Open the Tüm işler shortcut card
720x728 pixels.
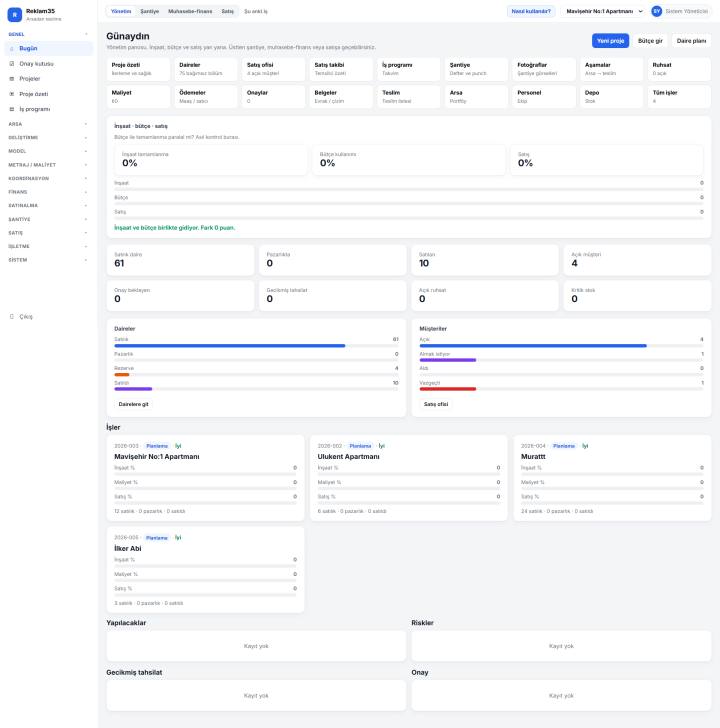(x=679, y=97)
